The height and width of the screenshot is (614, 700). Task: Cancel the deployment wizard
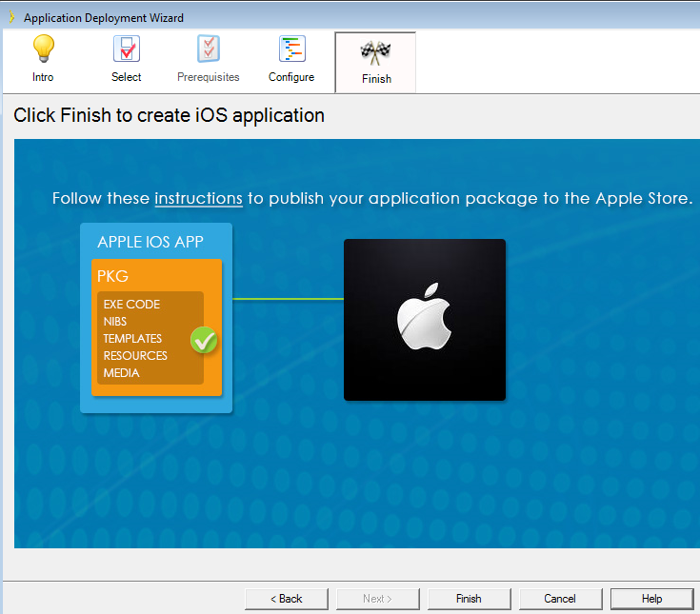[x=560, y=599]
